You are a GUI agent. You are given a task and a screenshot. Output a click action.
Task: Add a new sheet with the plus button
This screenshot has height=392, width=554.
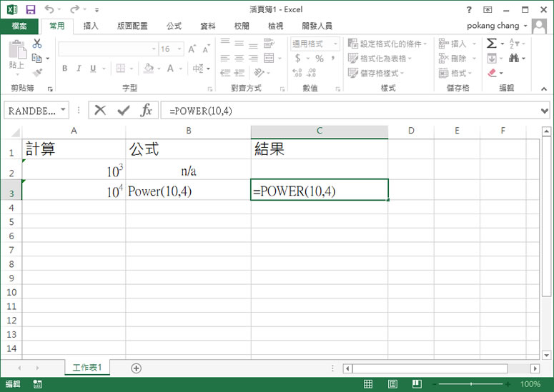point(136,368)
